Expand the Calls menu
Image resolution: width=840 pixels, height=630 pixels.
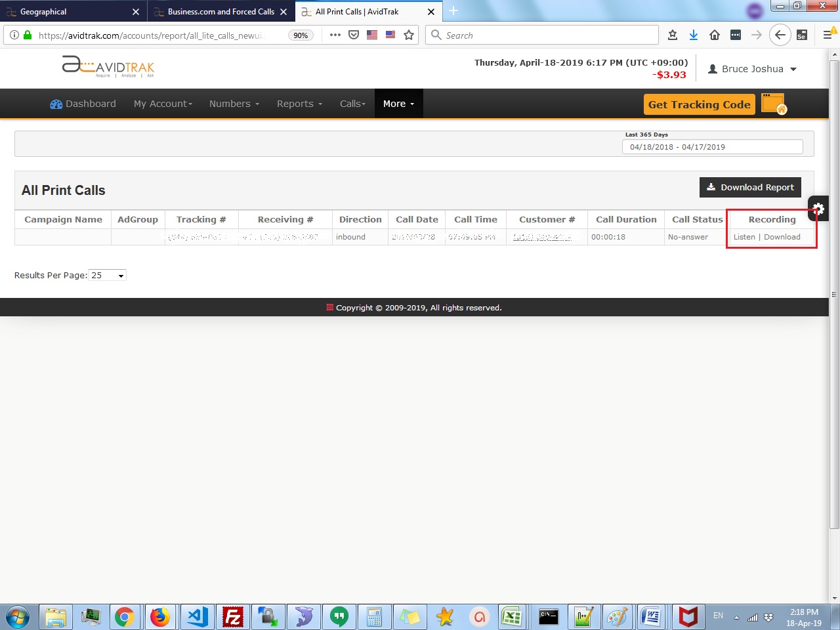352,104
